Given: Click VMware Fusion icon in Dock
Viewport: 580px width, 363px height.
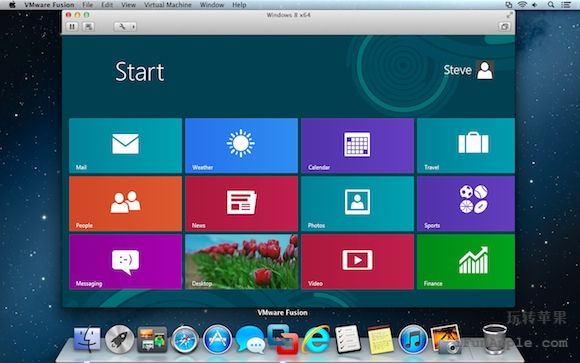Looking at the screenshot, I should 283,339.
